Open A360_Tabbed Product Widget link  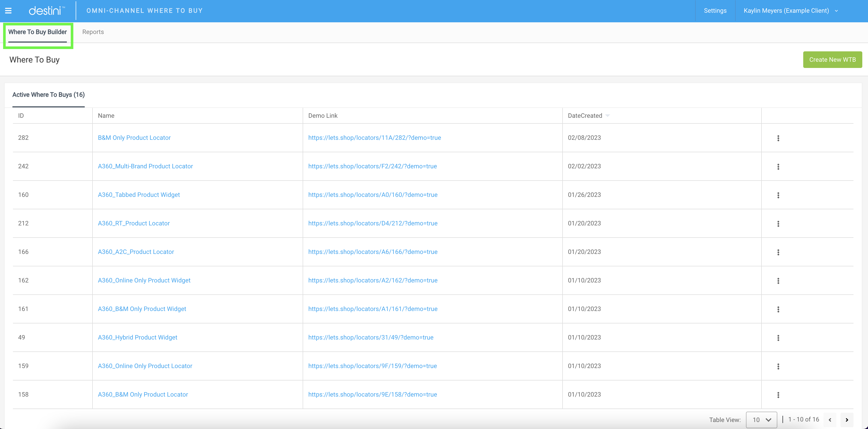tap(139, 195)
